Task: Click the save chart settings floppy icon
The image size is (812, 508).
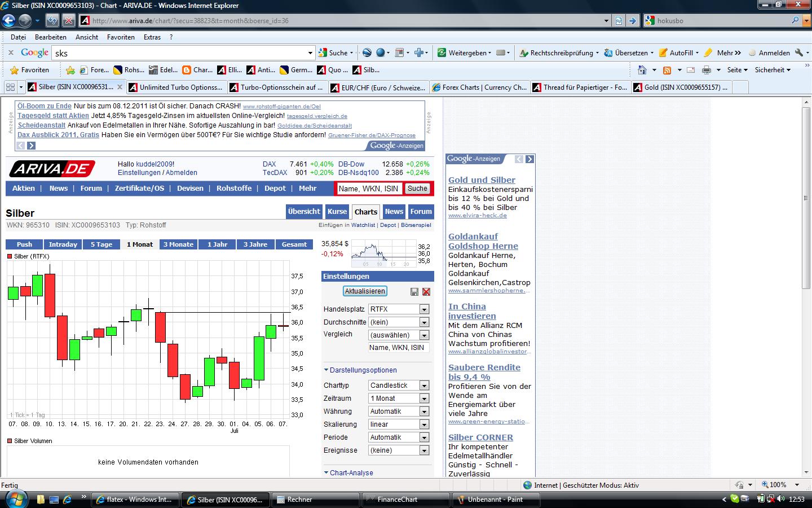Action: coord(414,292)
